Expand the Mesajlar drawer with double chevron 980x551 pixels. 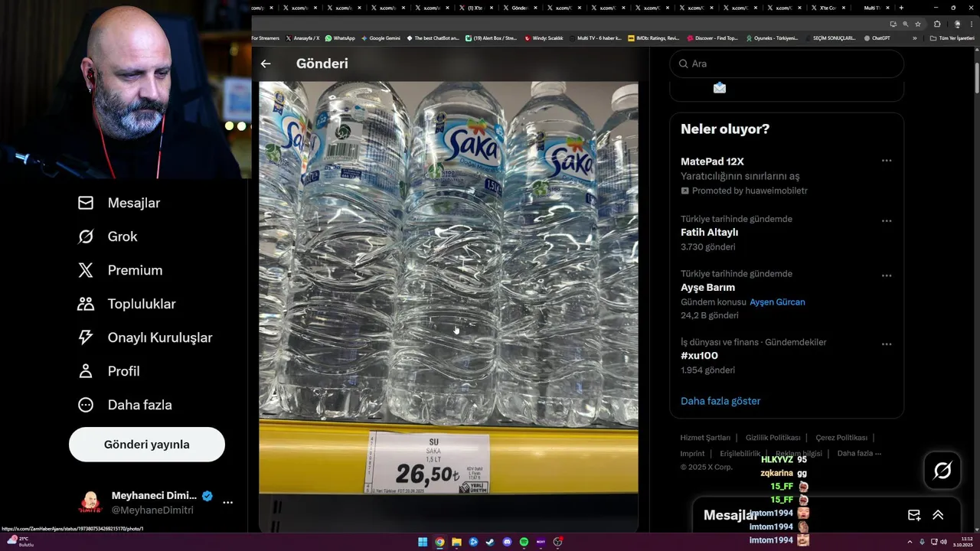coord(938,516)
